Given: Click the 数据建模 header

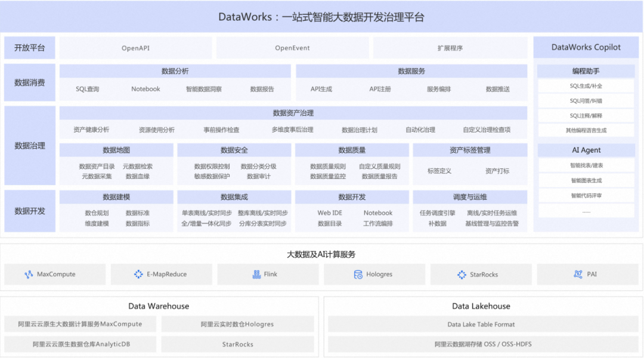Looking at the screenshot, I should coord(116,197).
